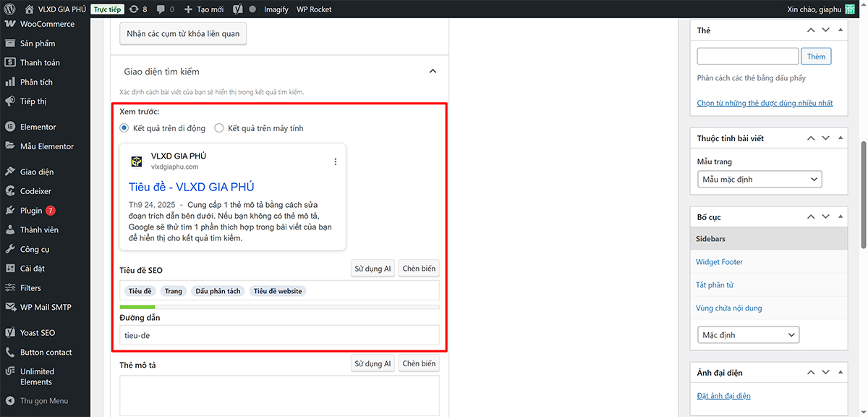Click the Đặt ảnh đại diện link
Viewport: 868px width, 417px height.
[x=723, y=396]
